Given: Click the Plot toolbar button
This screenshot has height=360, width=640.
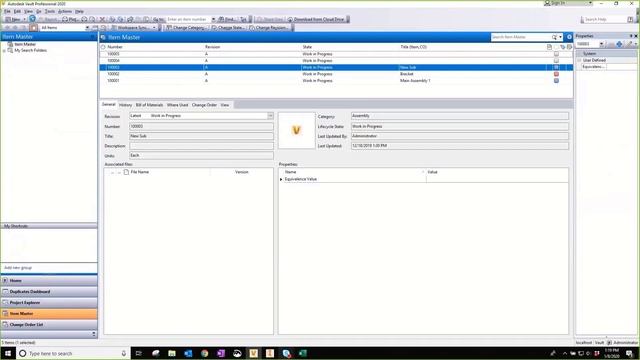Looking at the screenshot, I should point(70,19).
